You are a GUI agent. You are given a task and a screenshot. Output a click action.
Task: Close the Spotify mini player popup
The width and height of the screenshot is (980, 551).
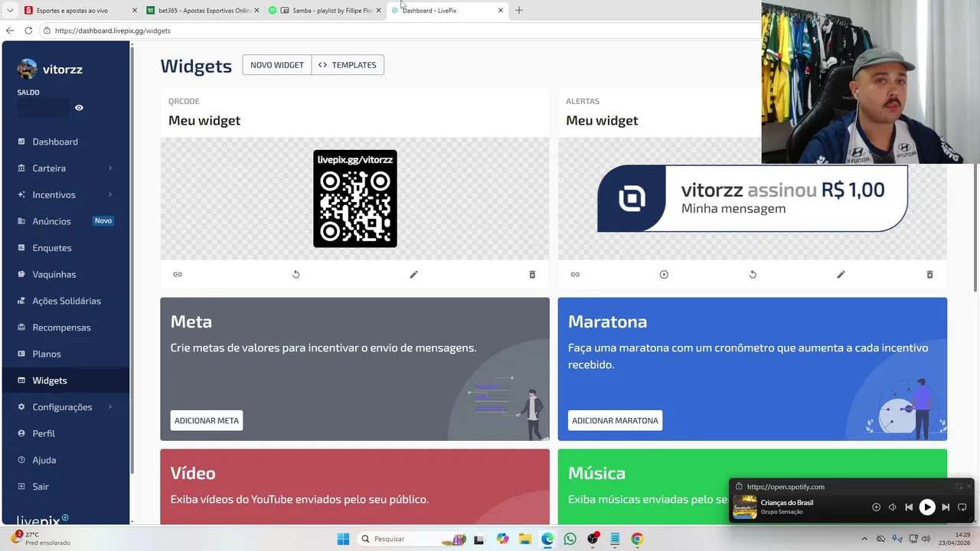tap(969, 487)
